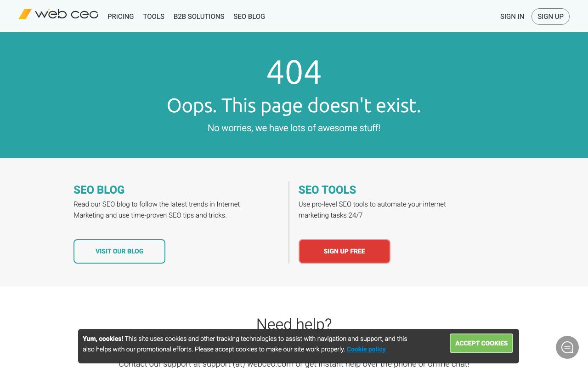588x368 pixels.
Task: Click "No worries, we have lots of awesome stuff!"
Action: pyautogui.click(x=294, y=128)
